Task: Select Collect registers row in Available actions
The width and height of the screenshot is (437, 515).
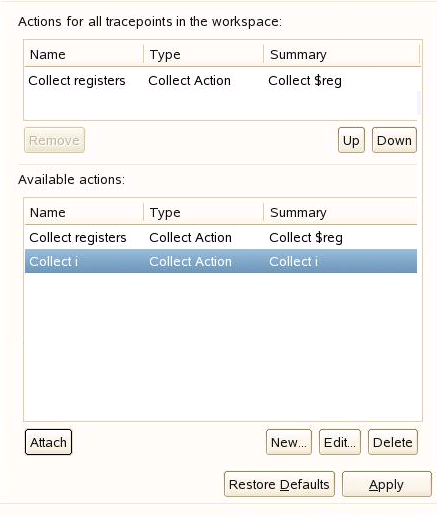Action: (221, 237)
